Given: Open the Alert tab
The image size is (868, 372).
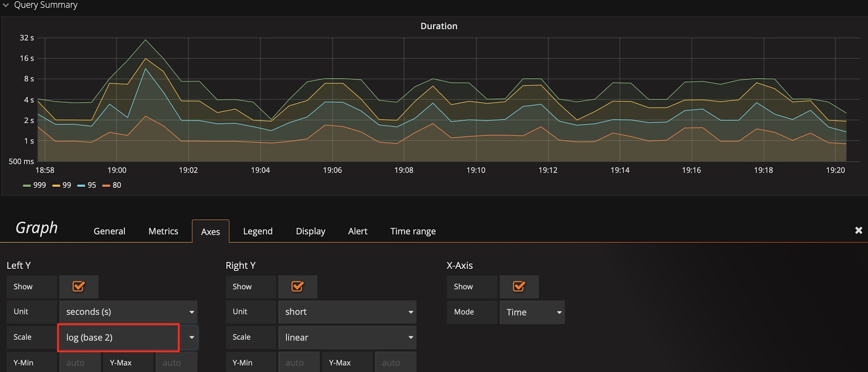Looking at the screenshot, I should coord(358,231).
